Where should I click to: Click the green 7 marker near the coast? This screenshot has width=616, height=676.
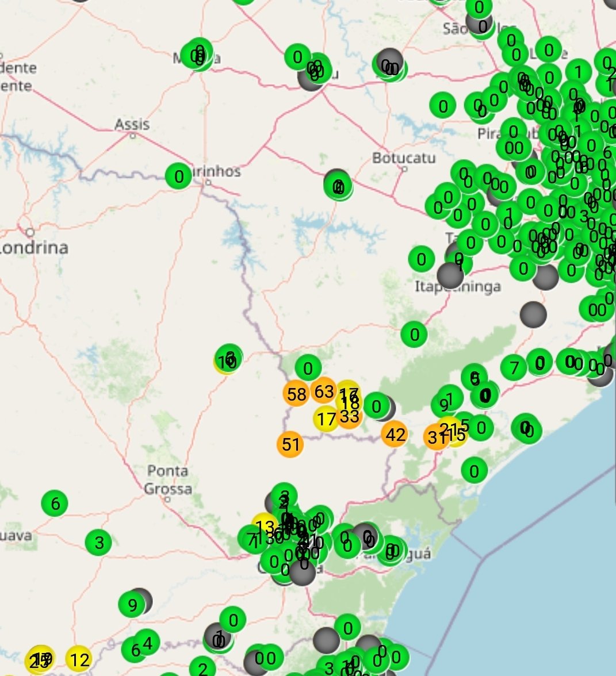click(x=514, y=367)
